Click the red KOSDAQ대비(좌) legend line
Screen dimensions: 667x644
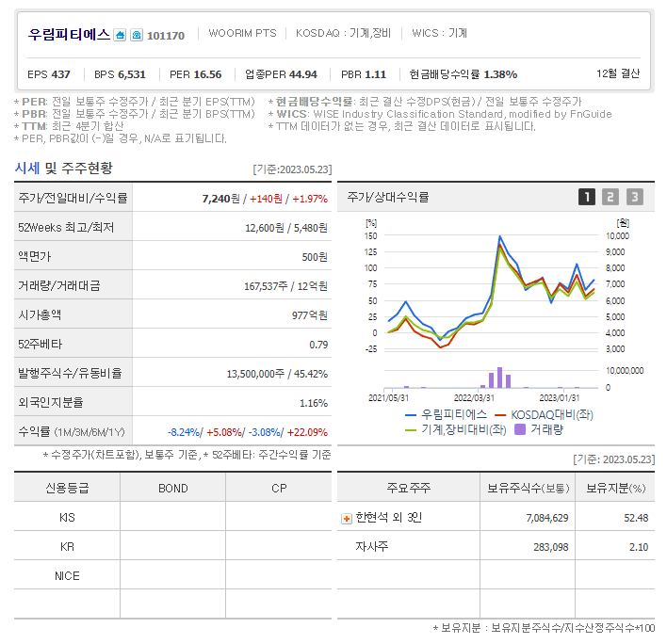point(500,415)
